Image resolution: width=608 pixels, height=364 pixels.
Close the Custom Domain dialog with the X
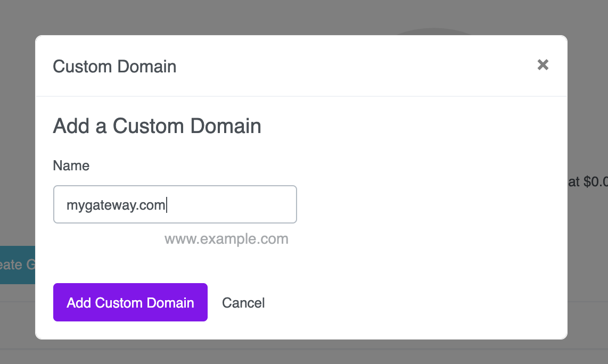(x=543, y=65)
